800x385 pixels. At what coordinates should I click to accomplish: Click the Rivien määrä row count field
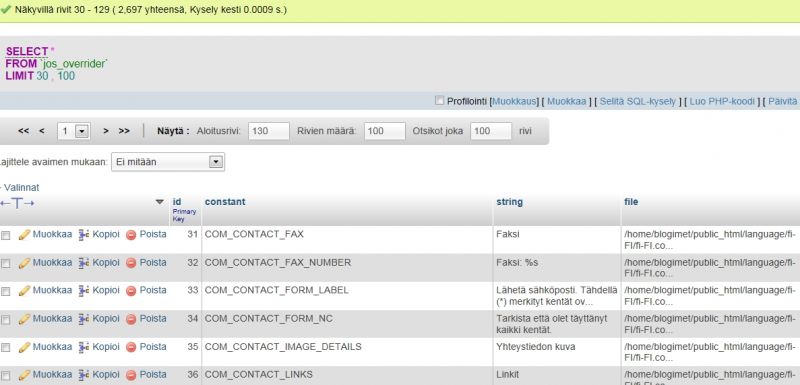point(385,131)
